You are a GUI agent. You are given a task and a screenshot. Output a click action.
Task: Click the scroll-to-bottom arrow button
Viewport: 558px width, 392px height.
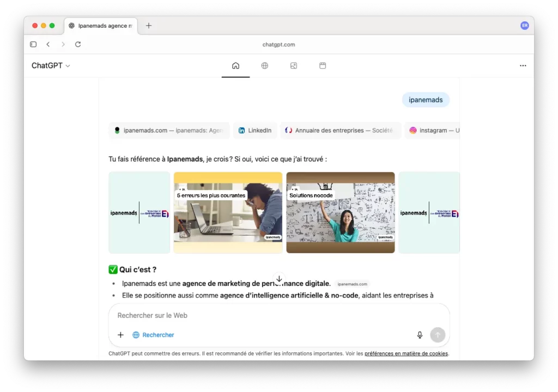[x=279, y=279]
